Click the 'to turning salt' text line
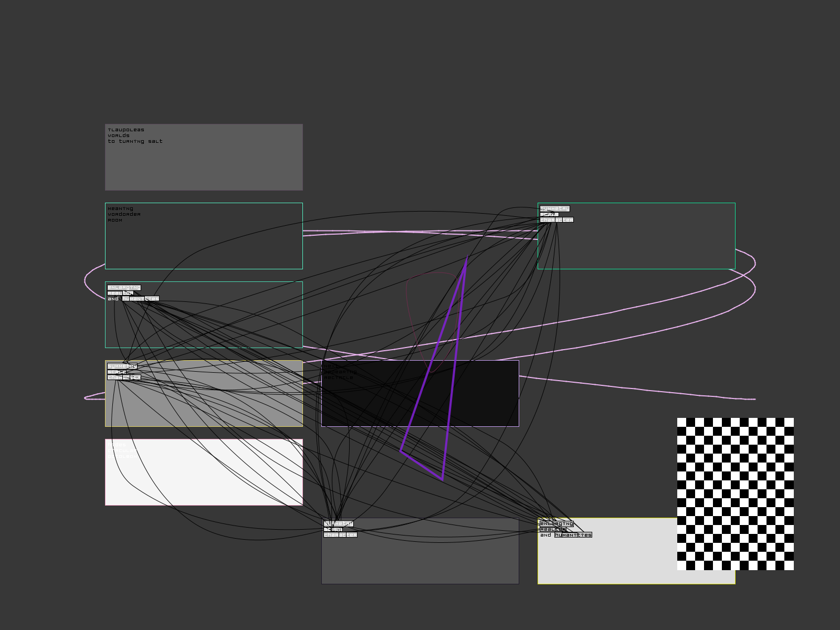Viewport: 840px width, 630px height. (x=135, y=141)
